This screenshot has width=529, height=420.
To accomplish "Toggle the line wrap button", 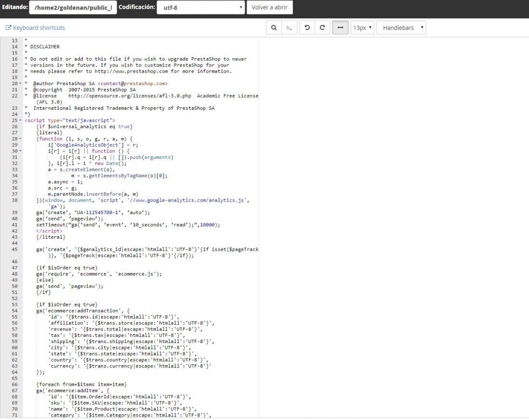I will point(340,28).
